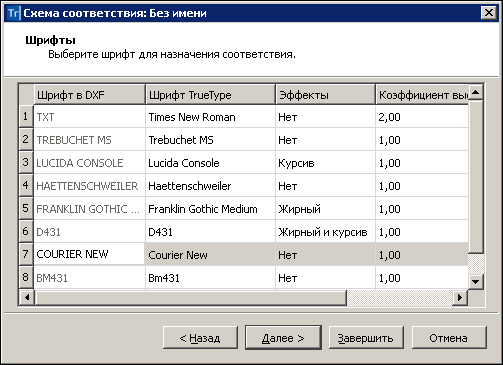This screenshot has height=365, width=503.
Task: Click the TXT font cell
Action: (x=89, y=117)
